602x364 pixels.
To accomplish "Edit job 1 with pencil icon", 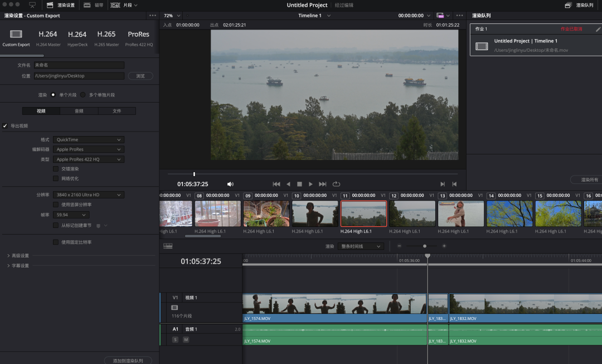I will click(598, 29).
